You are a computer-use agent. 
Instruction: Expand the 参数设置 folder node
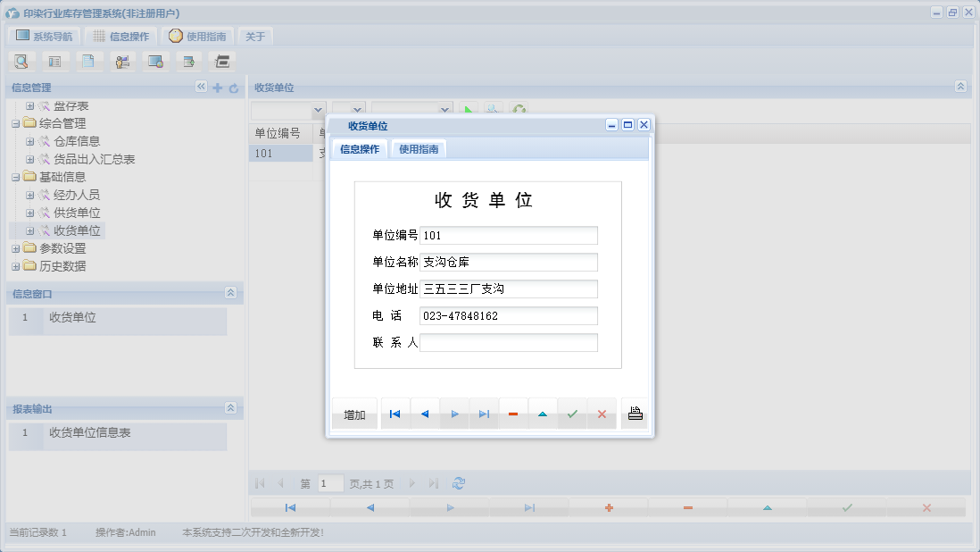click(15, 248)
